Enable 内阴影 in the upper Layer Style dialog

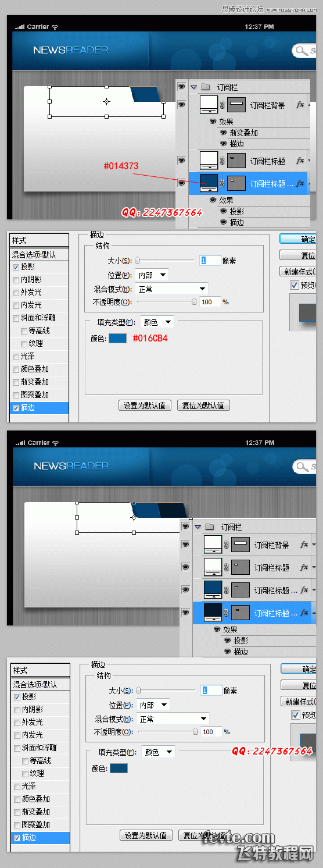pyautogui.click(x=16, y=280)
